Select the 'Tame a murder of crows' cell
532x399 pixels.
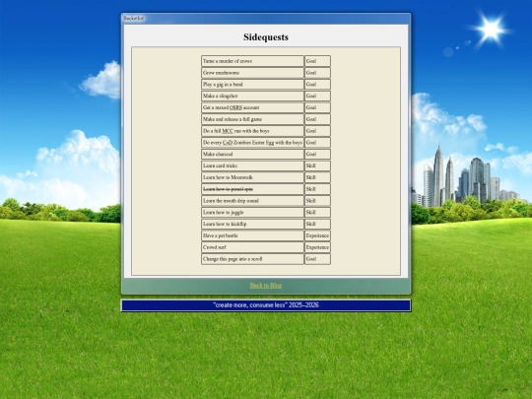pos(252,61)
